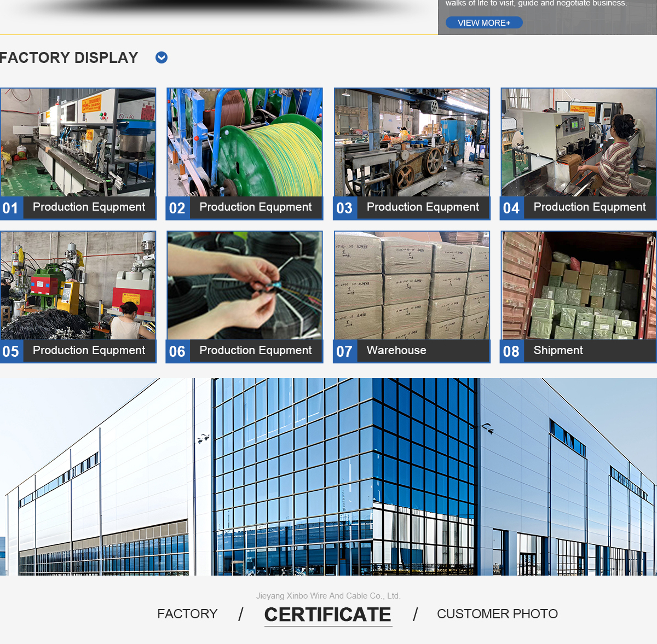Click the blue glass factory building banner
This screenshot has width=657, height=644.
[328, 477]
